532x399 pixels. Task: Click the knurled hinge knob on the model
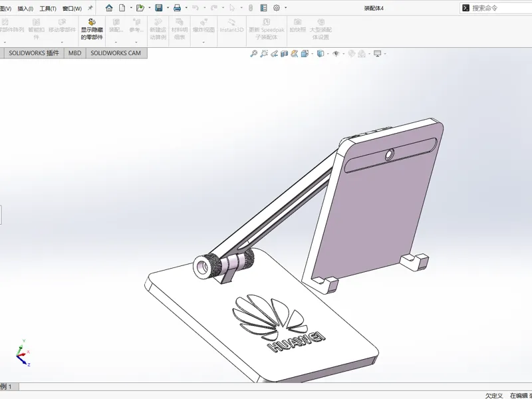206,267
